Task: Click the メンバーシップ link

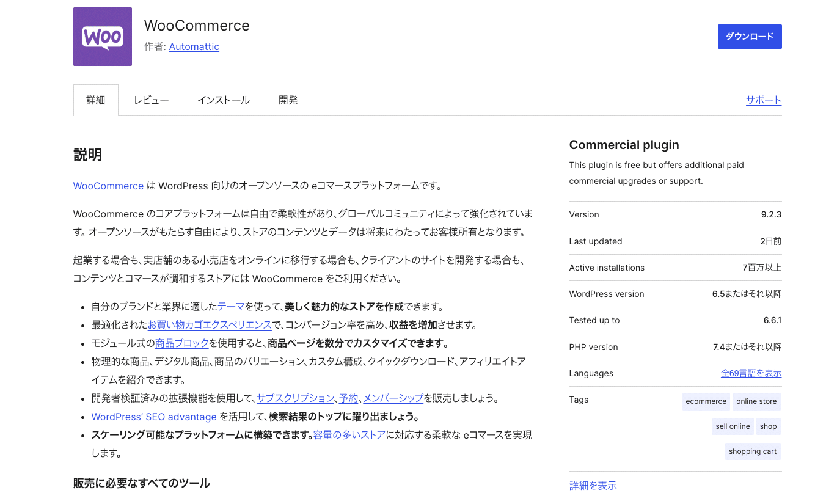Action: click(393, 398)
